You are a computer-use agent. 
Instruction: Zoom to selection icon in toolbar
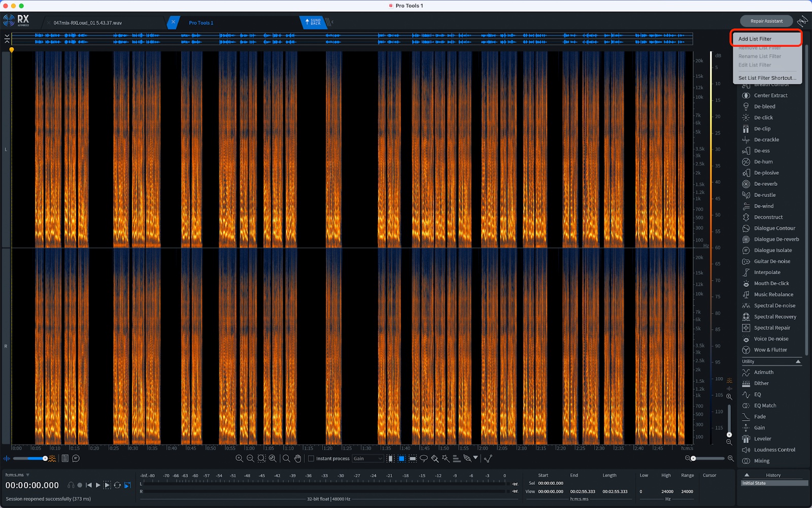coord(261,458)
